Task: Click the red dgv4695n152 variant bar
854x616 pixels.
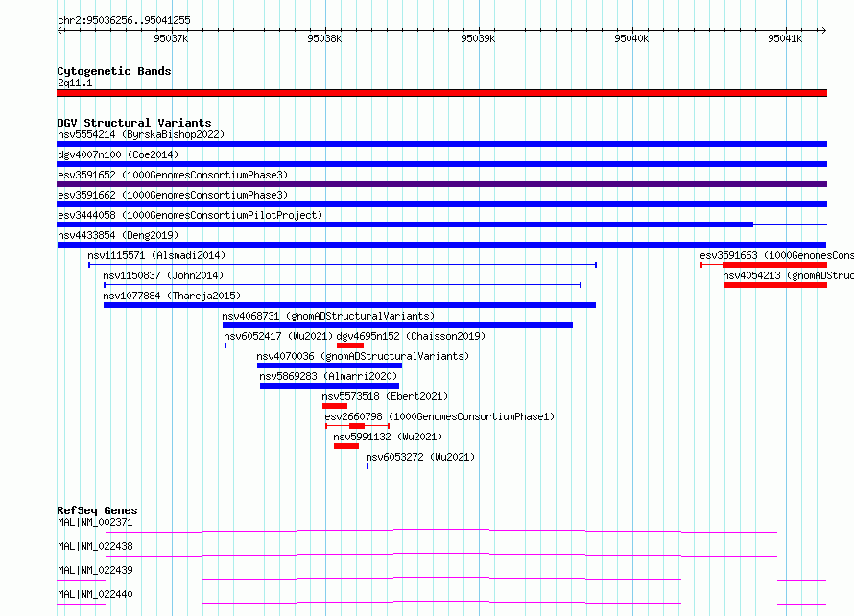Action: [x=350, y=345]
